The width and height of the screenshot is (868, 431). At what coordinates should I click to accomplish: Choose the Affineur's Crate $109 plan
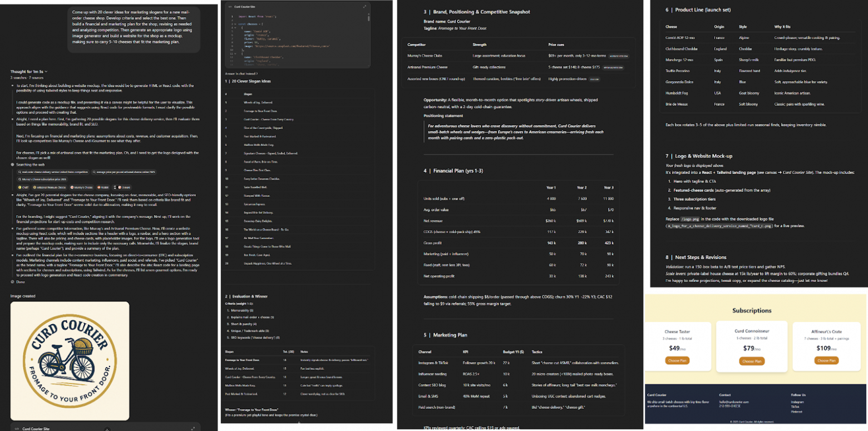coord(826,360)
